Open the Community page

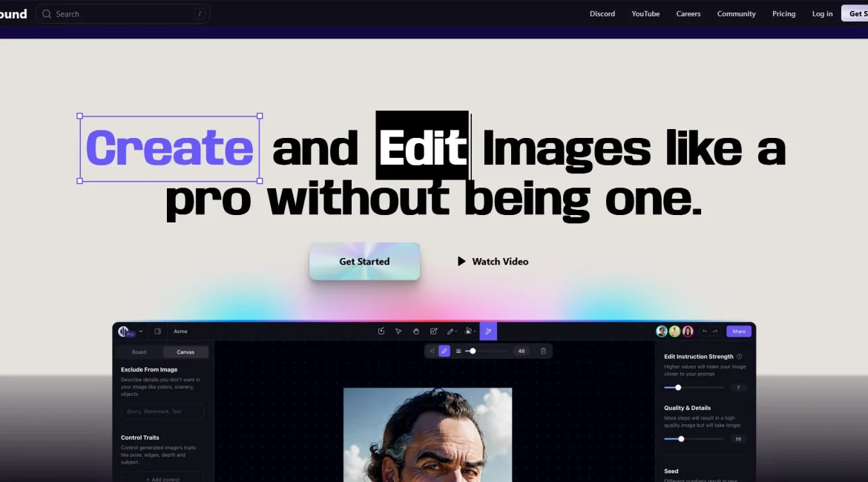tap(736, 14)
